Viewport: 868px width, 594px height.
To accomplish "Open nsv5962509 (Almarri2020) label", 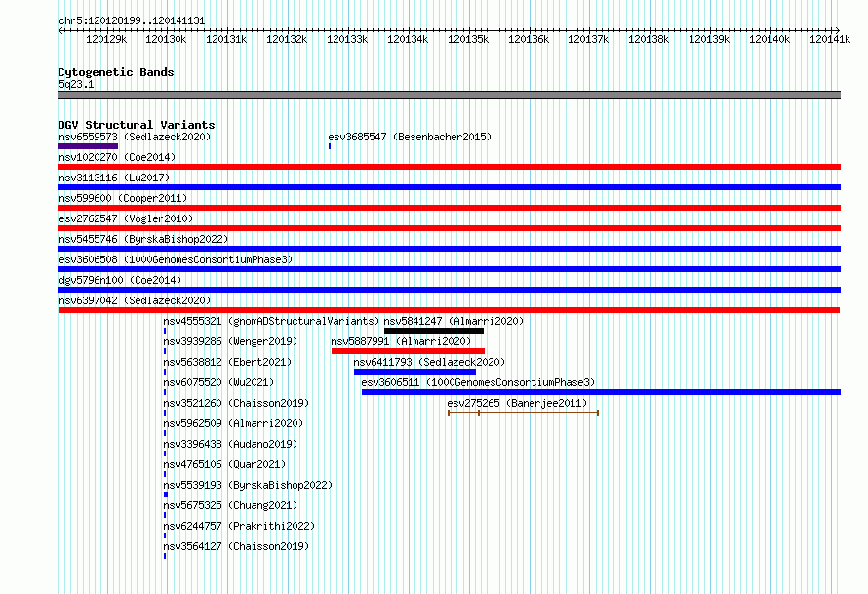I will (x=233, y=423).
